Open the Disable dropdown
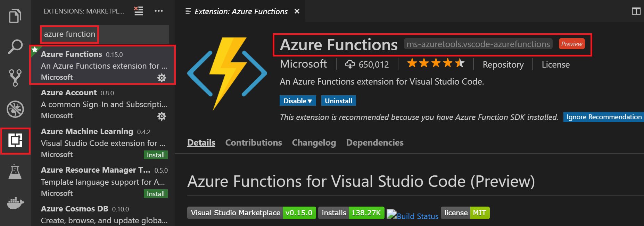The height and width of the screenshot is (226, 644). click(298, 101)
